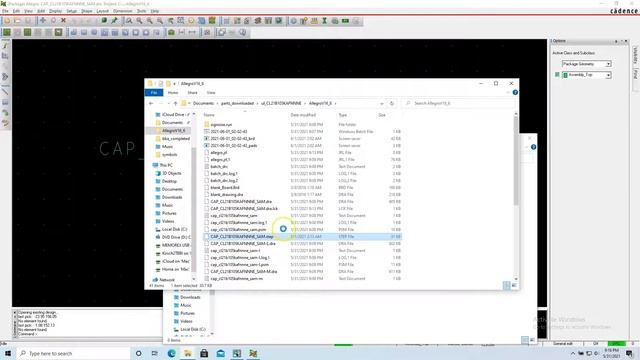Select the CAP_CL21B105KAFNNNE_SAM.step file
The height and width of the screenshot is (360, 640).
[302, 236]
